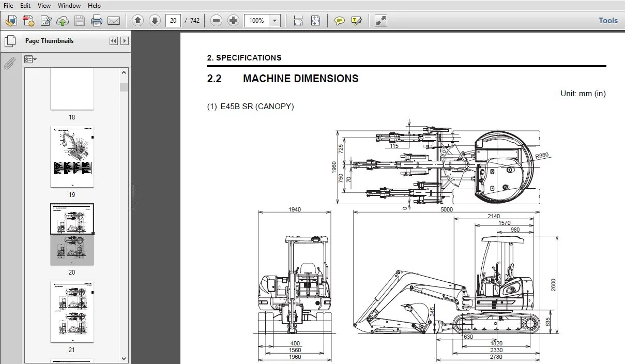Open the zoom level dropdown arrow
The height and width of the screenshot is (364, 625).
point(275,21)
